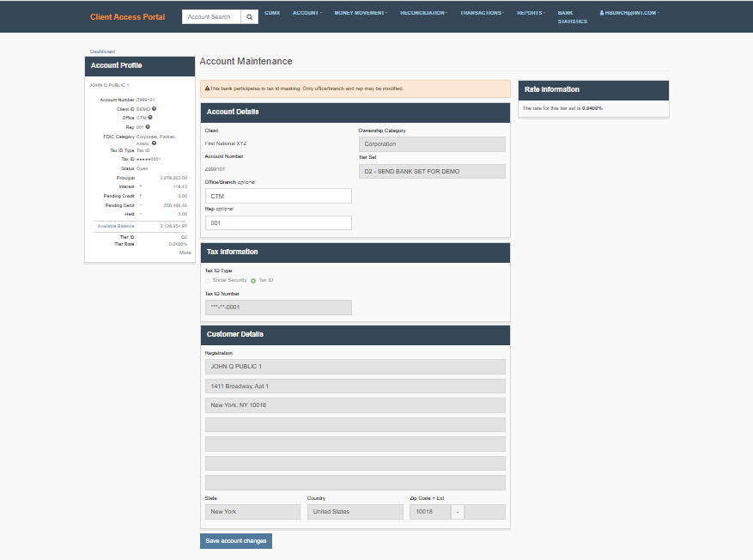Click the magnifier search icon button

pyautogui.click(x=249, y=17)
